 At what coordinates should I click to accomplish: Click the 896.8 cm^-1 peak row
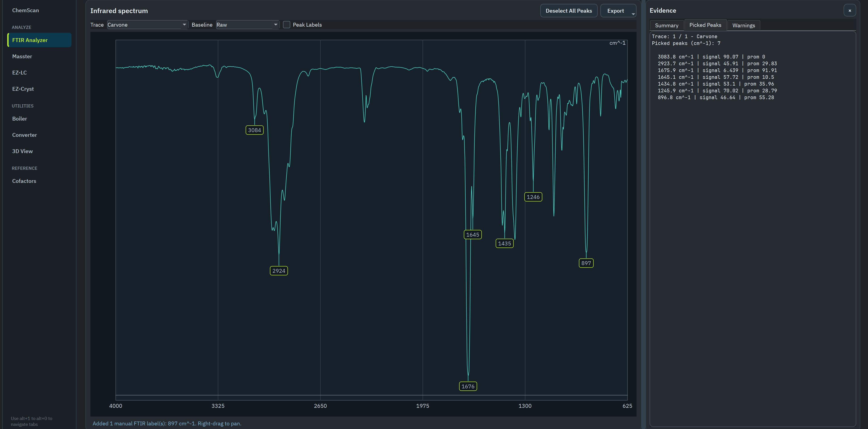click(716, 98)
